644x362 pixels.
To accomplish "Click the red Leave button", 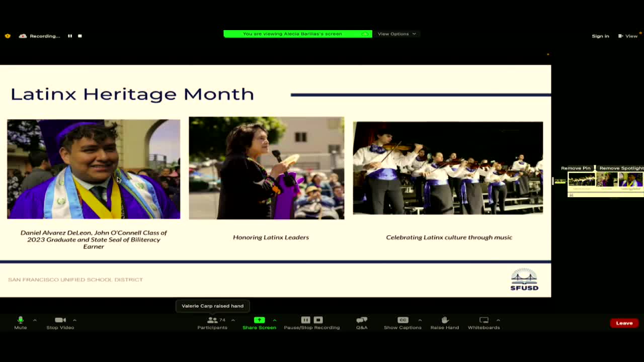I will click(x=624, y=323).
